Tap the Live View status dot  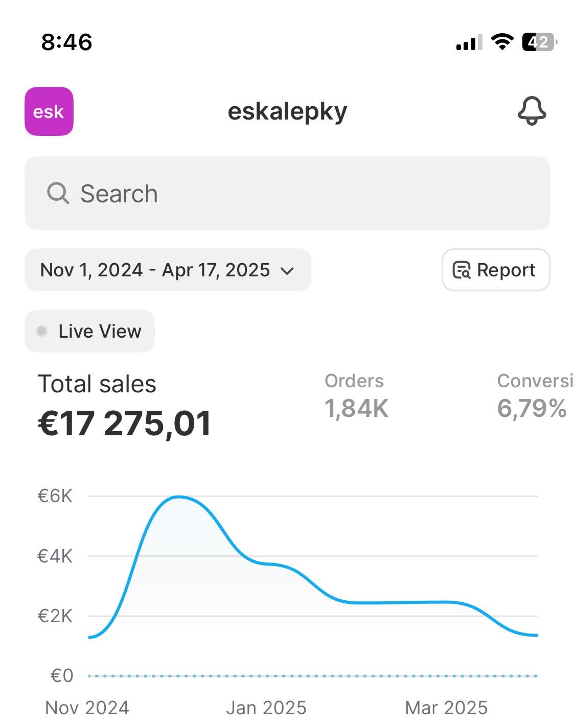point(42,331)
